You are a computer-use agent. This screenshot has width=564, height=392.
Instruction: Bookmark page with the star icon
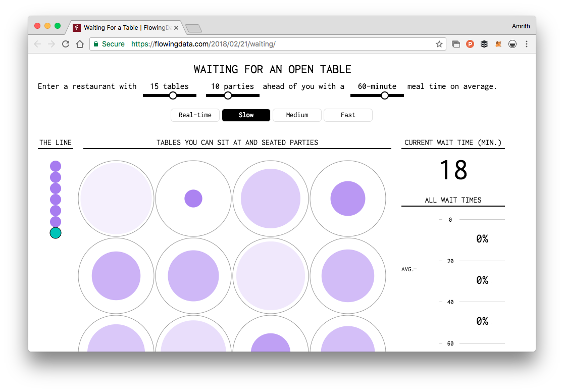pos(439,44)
